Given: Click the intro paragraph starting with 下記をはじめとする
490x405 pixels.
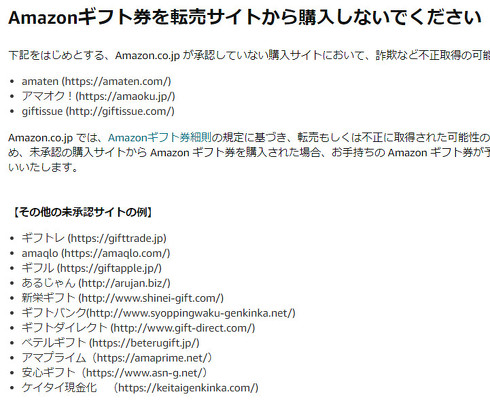Looking at the screenshot, I should 249,55.
